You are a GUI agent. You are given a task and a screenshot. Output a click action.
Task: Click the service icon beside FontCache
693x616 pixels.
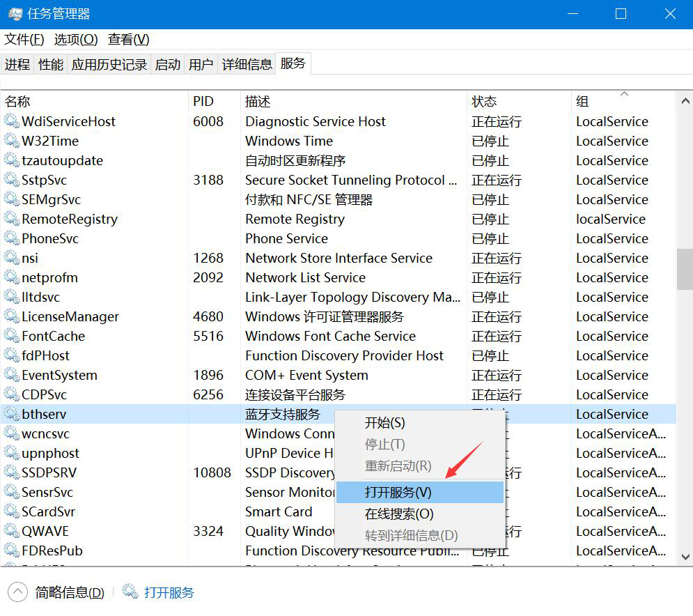(x=12, y=336)
